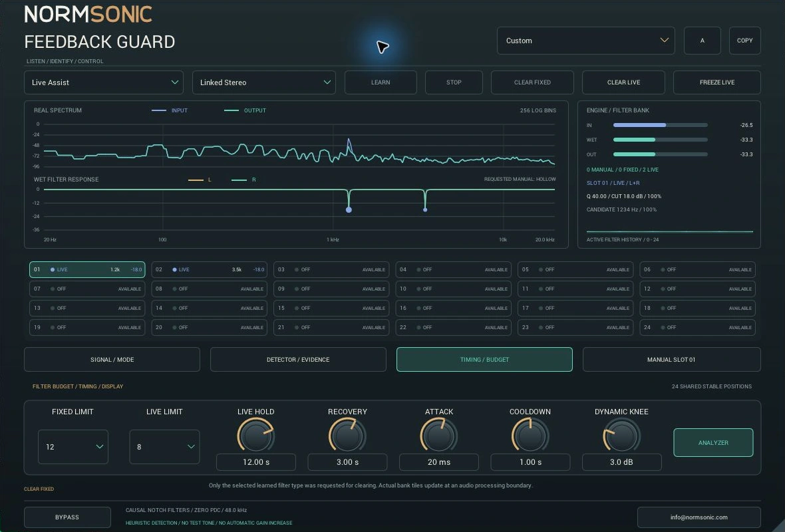Select filter slot 02 Live 3.5k
This screenshot has height=532, width=785.
point(210,269)
